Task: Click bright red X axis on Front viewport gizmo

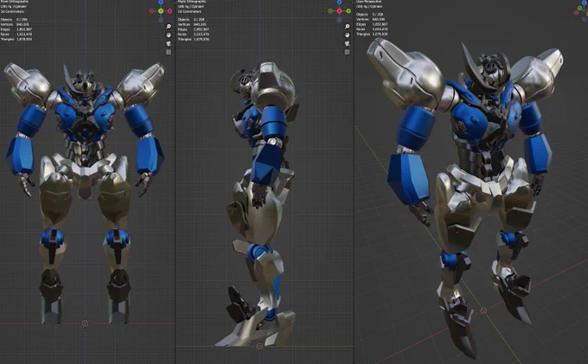Action: (169, 11)
